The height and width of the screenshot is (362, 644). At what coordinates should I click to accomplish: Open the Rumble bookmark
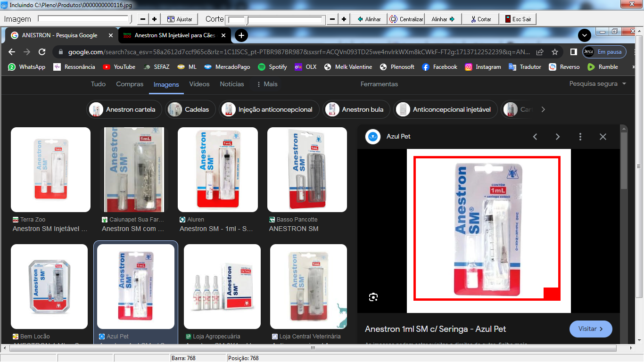point(603,67)
